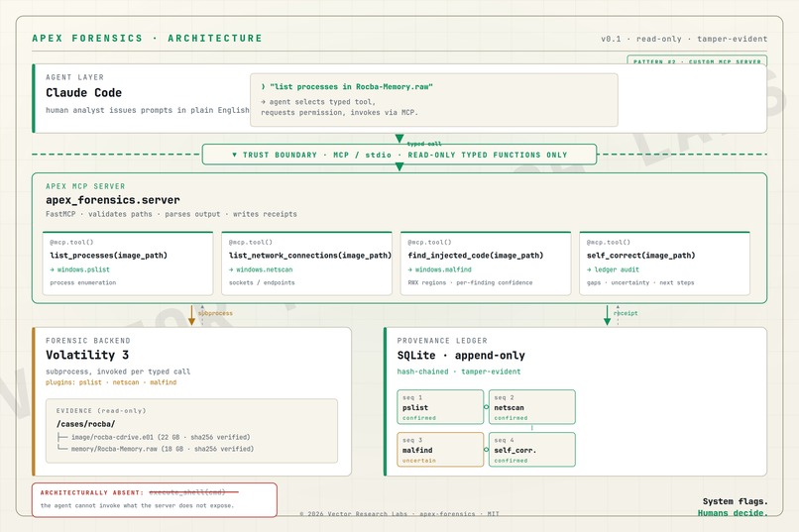
Task: Click 'FastMCP · validates paths · parses output' subtitle
Action: (x=171, y=214)
